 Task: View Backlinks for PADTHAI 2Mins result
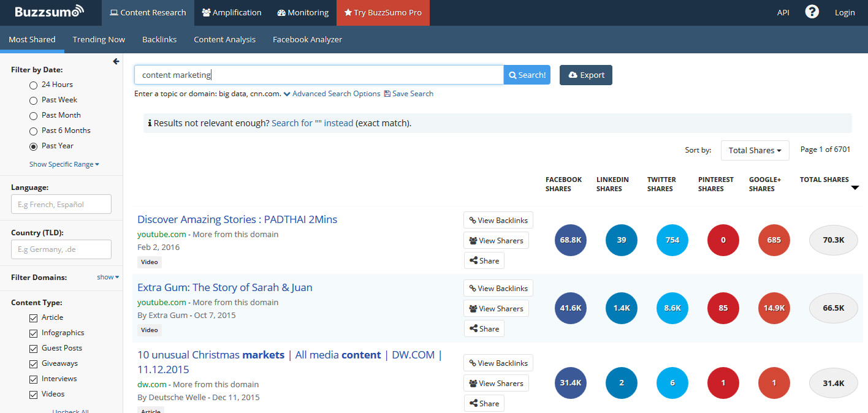coord(498,220)
